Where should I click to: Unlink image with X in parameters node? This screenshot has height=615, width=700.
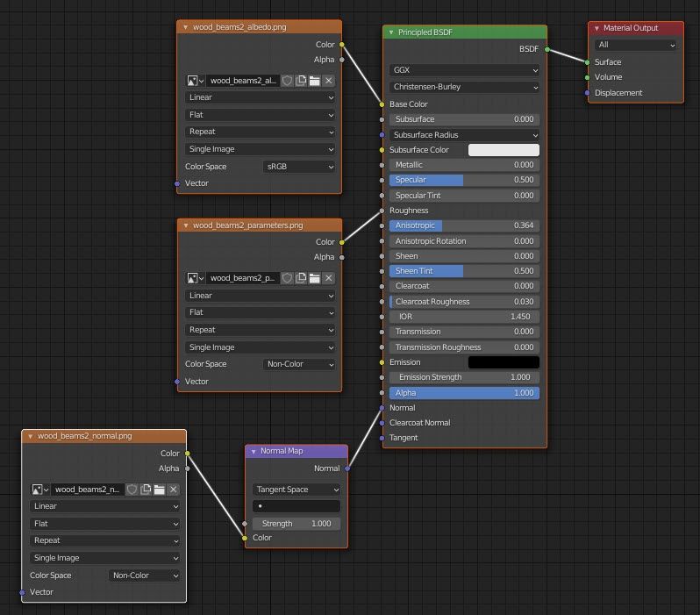[328, 279]
